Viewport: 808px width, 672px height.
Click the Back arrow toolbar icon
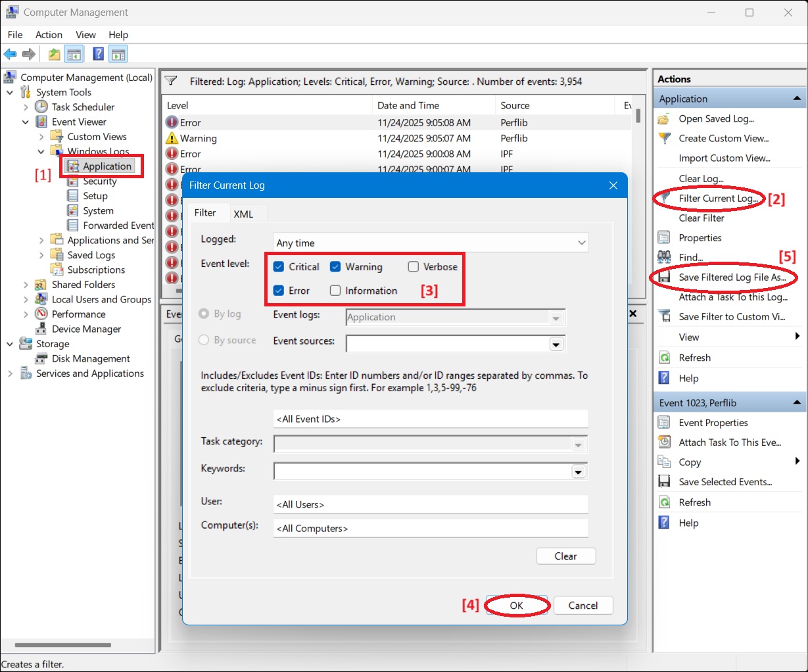pyautogui.click(x=10, y=55)
